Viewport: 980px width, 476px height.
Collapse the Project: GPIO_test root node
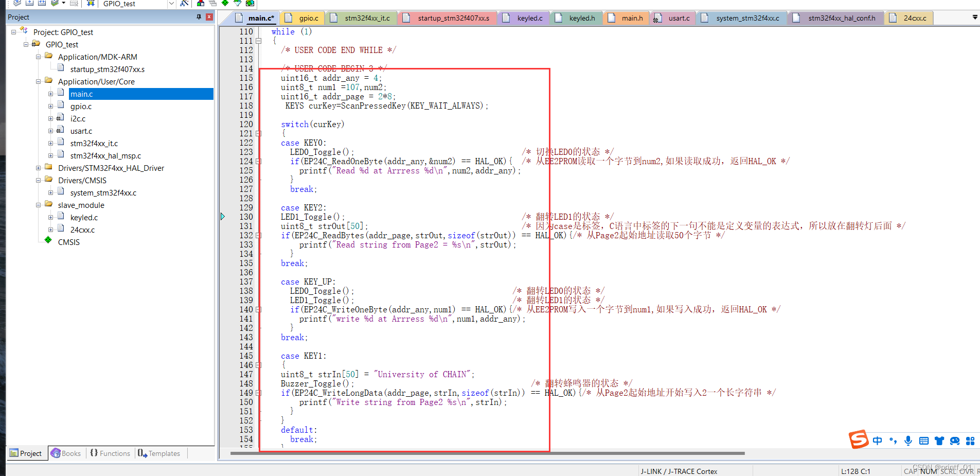click(13, 32)
